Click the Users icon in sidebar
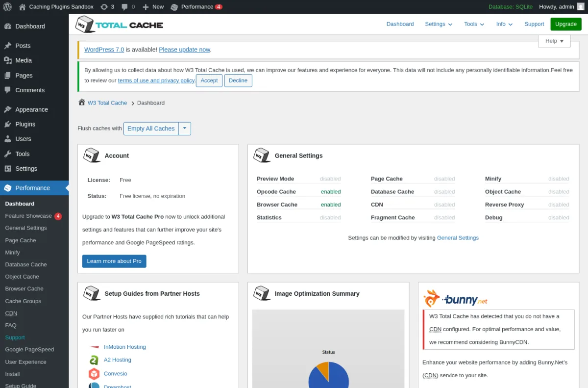 [7, 139]
